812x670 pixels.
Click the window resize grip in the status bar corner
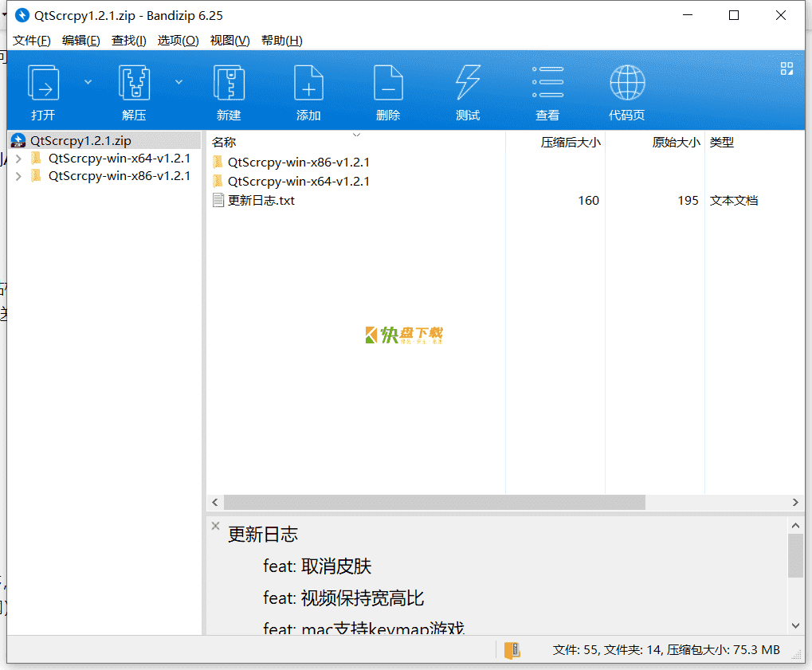pos(798,656)
